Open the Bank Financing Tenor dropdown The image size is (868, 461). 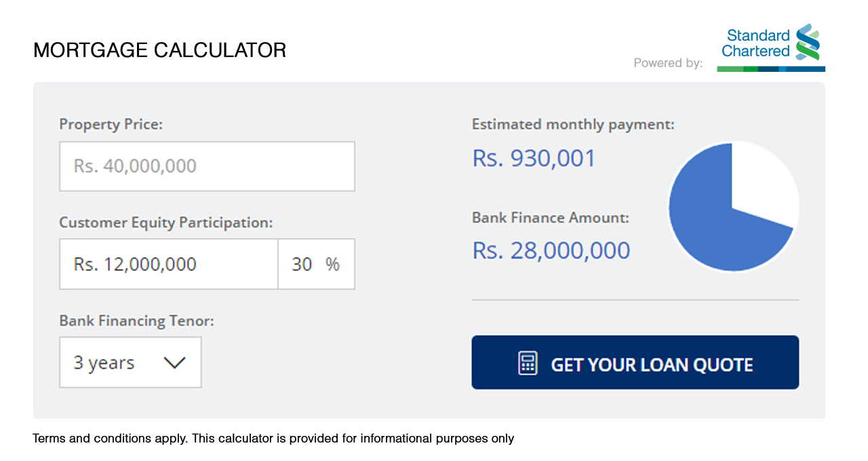[x=130, y=363]
